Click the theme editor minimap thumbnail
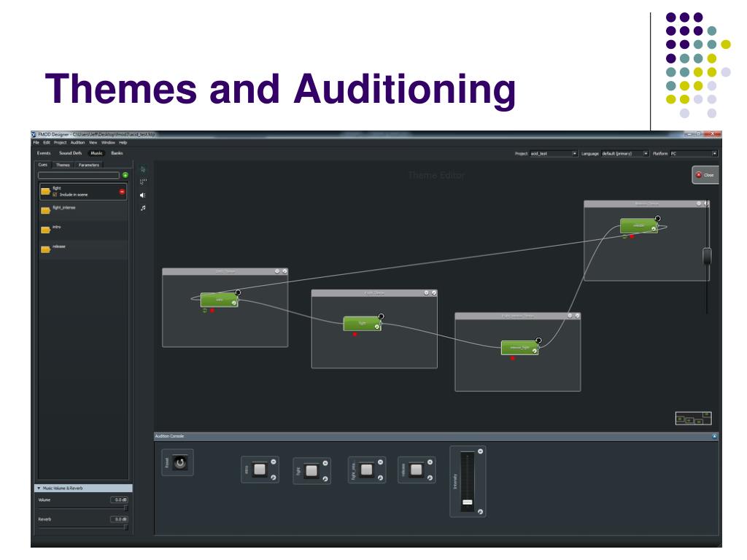 point(694,419)
